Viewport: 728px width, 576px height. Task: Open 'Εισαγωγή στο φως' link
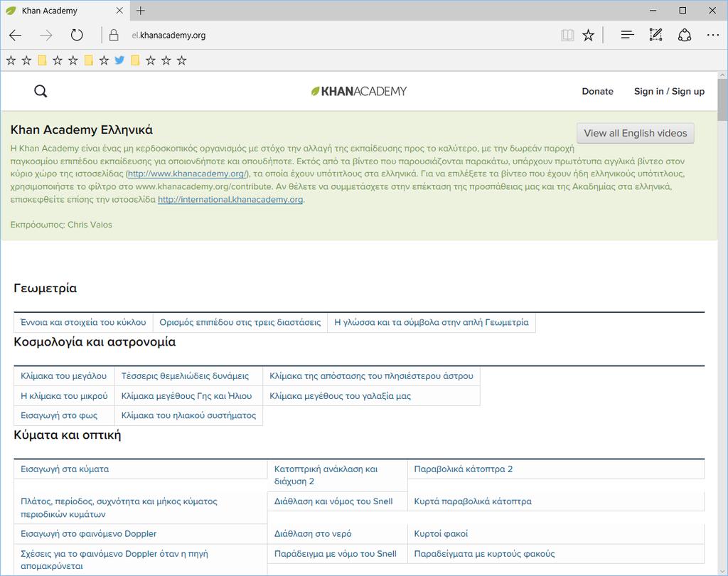click(59, 415)
